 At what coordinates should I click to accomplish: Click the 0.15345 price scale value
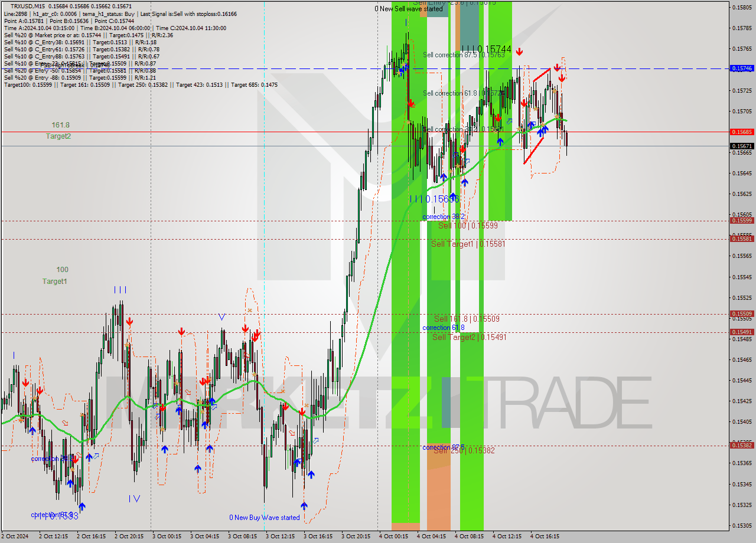click(x=742, y=484)
